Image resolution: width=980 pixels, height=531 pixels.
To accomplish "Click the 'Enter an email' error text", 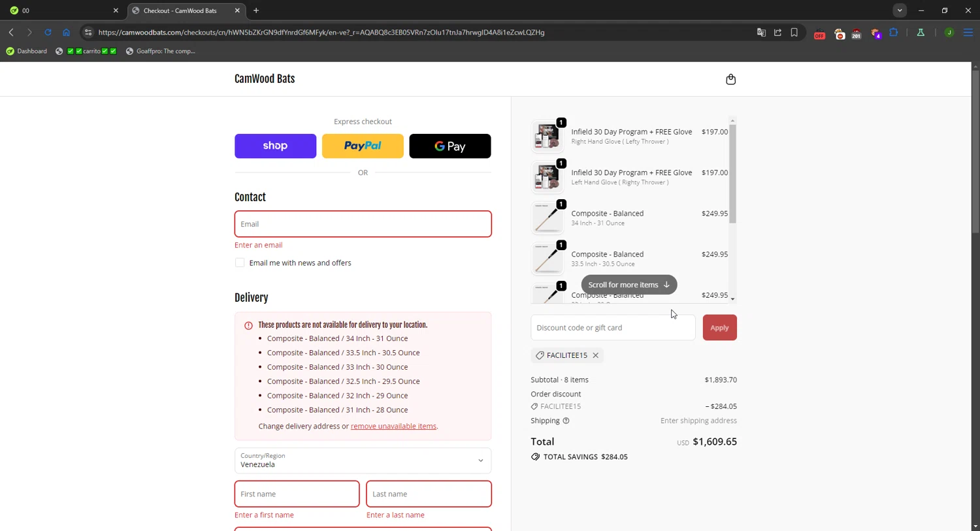I will coord(259,245).
